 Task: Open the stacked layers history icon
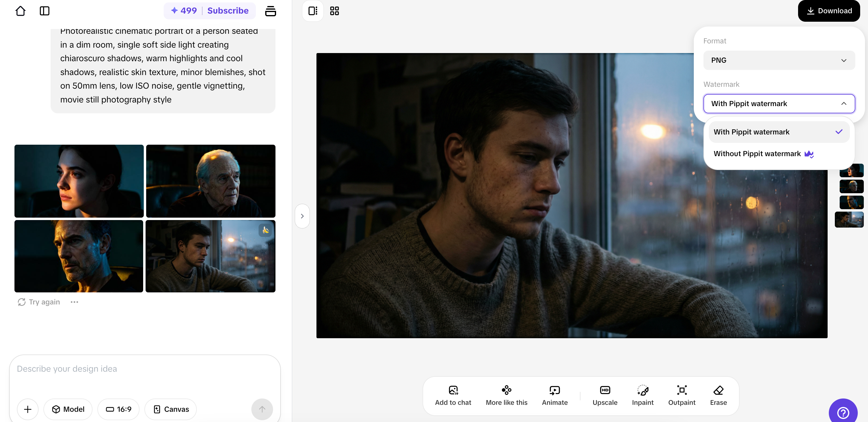270,11
